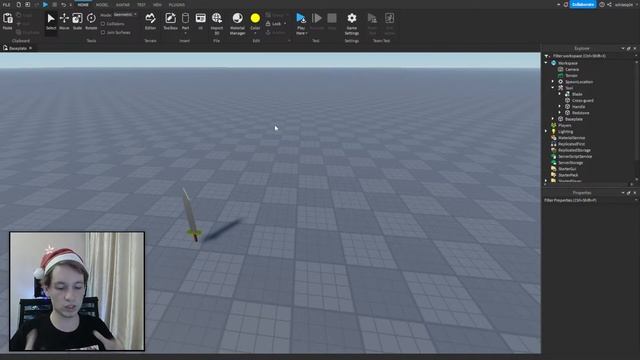Select Players in Explorer
The image size is (640, 360).
[564, 125]
